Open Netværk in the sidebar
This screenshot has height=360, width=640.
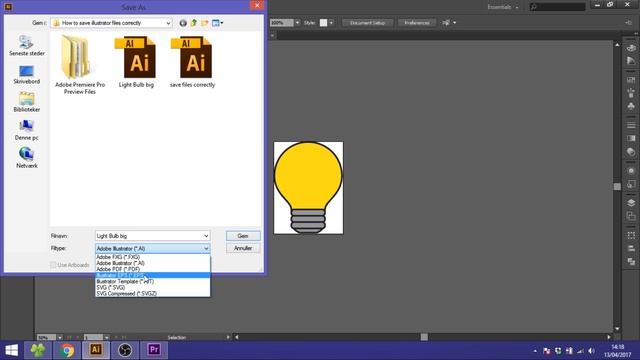(x=27, y=158)
